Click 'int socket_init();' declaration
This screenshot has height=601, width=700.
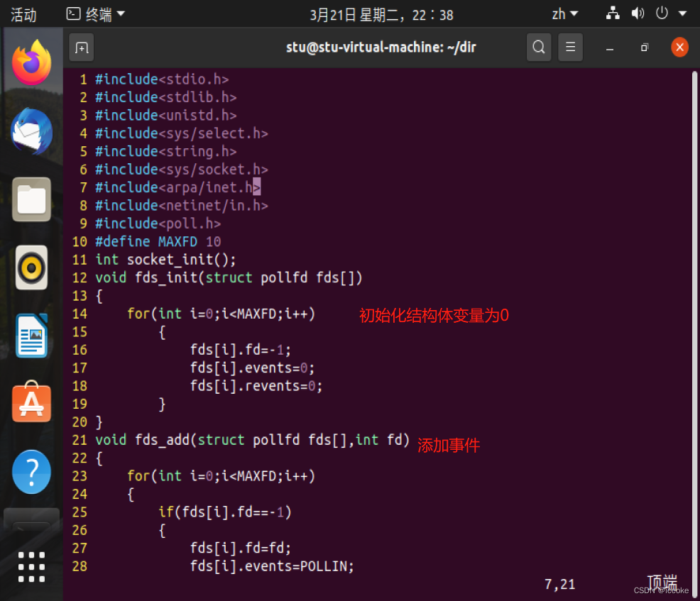pyautogui.click(x=165, y=260)
